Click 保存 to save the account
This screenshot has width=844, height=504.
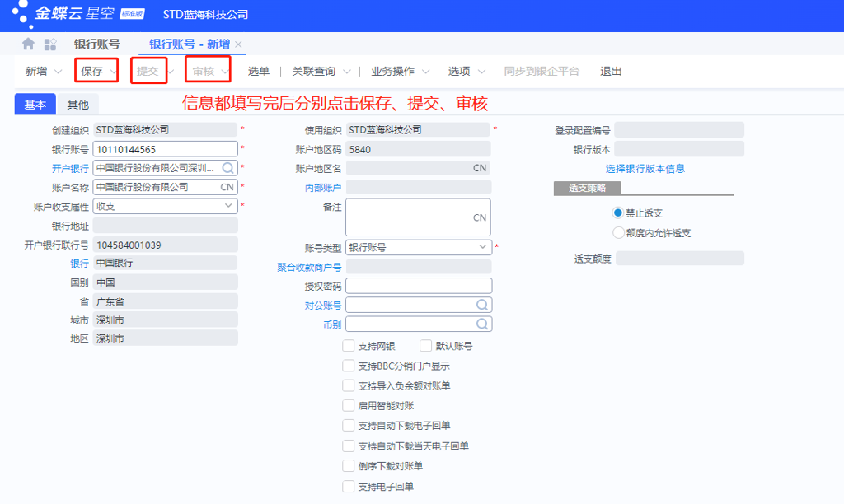click(x=92, y=71)
